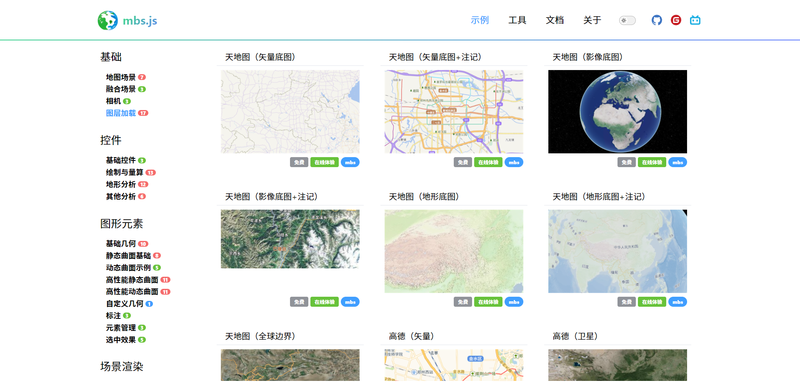Select 地图场景 in sidebar
This screenshot has width=800, height=383.
coord(121,77)
